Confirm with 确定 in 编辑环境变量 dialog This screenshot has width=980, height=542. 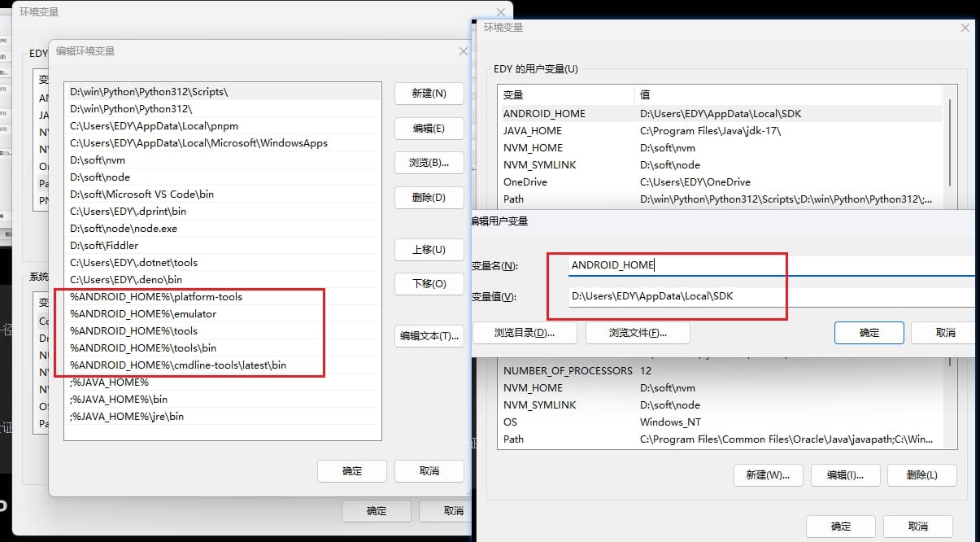click(351, 471)
